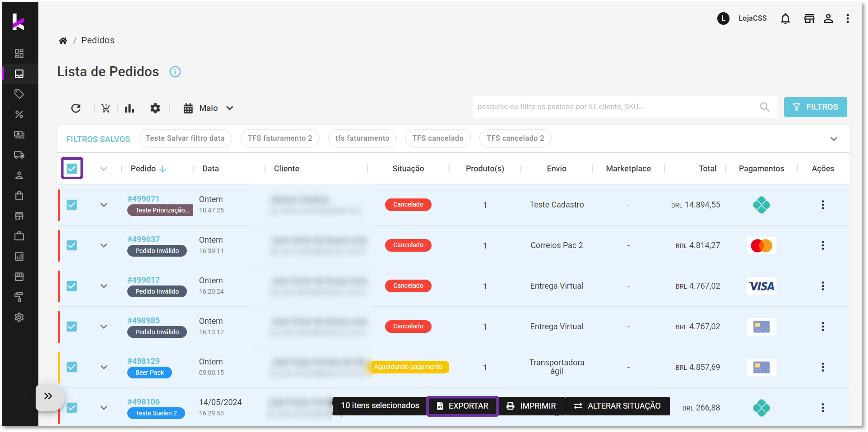This screenshot has height=432, width=868.
Task: Open actions menu for order #498129
Action: tap(822, 367)
